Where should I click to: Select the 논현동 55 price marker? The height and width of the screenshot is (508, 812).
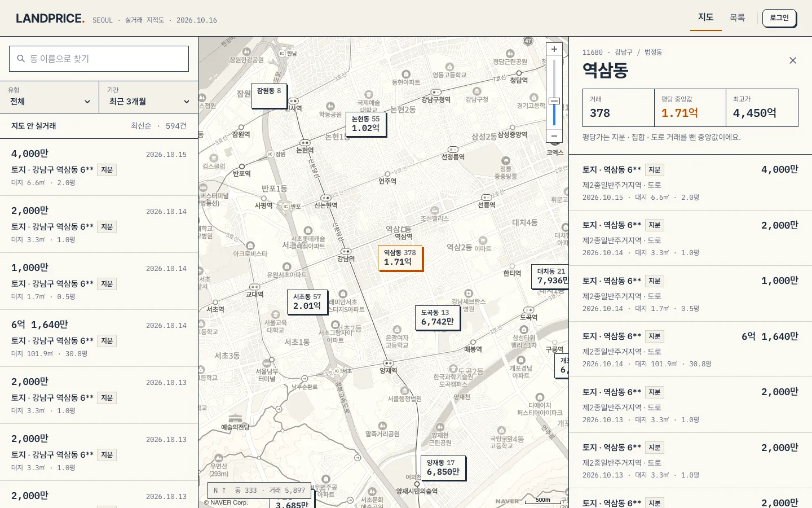click(366, 124)
